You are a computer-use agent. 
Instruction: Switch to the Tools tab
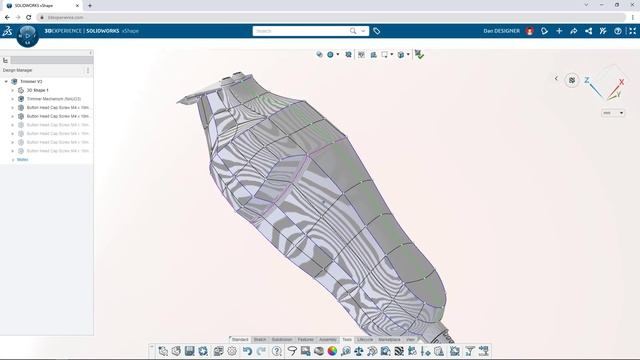click(347, 340)
